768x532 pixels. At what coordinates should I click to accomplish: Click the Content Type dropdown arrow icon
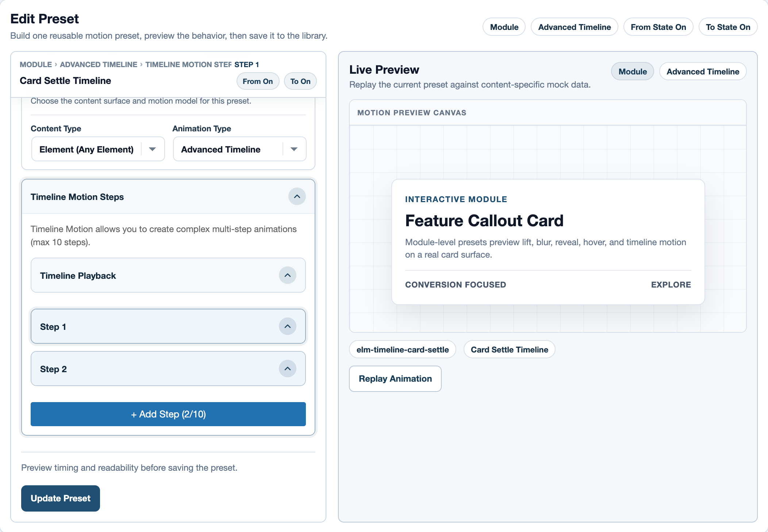click(153, 149)
